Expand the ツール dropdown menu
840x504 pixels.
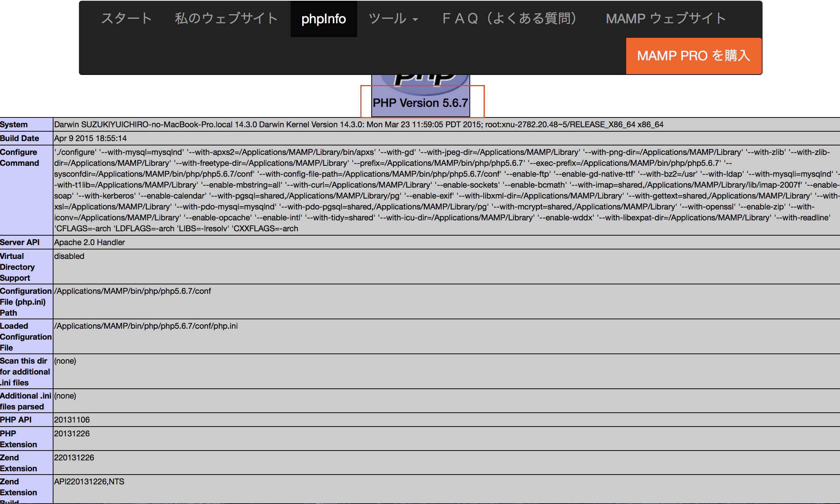[388, 19]
